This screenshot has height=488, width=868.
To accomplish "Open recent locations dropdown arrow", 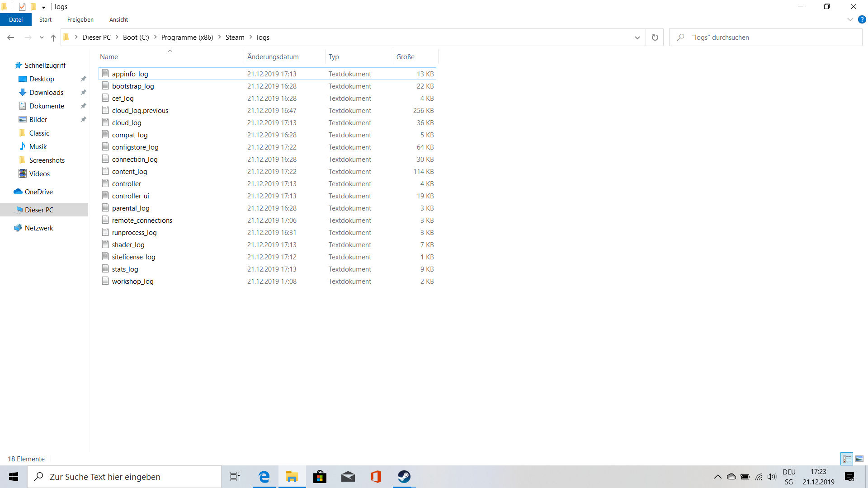I will 42,38.
